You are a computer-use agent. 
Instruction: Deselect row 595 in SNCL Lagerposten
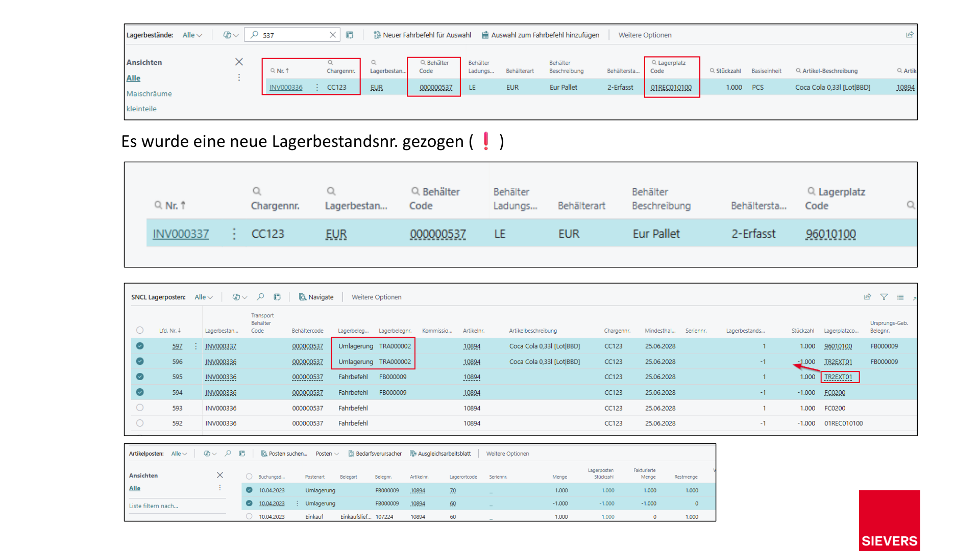point(140,377)
